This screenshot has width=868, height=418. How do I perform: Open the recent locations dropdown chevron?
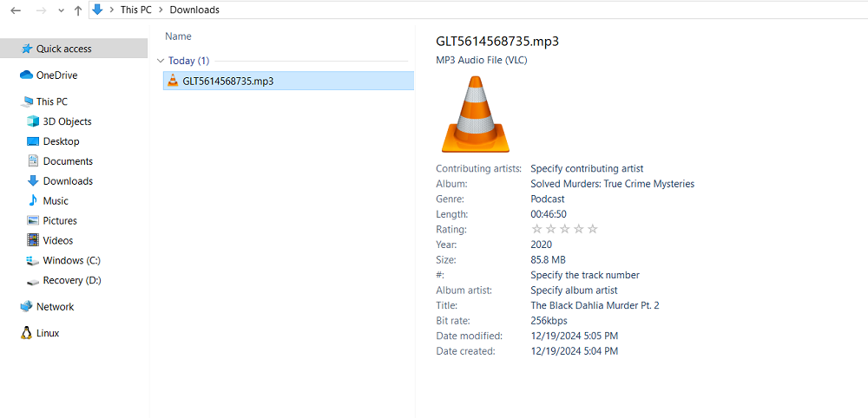point(60,10)
